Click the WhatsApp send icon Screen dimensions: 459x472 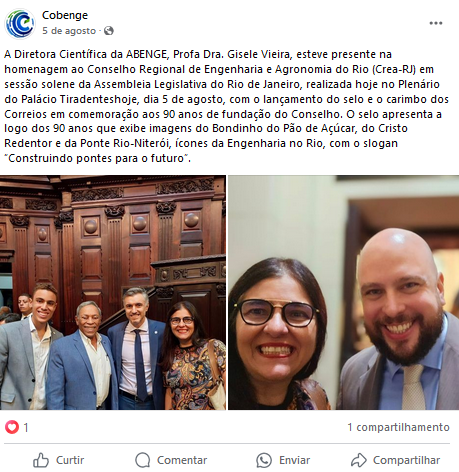[x=264, y=460]
